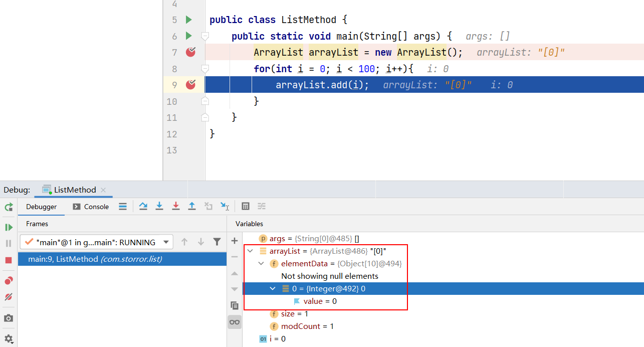
Task: Toggle Mute Breakpoints
Action: point(9,297)
